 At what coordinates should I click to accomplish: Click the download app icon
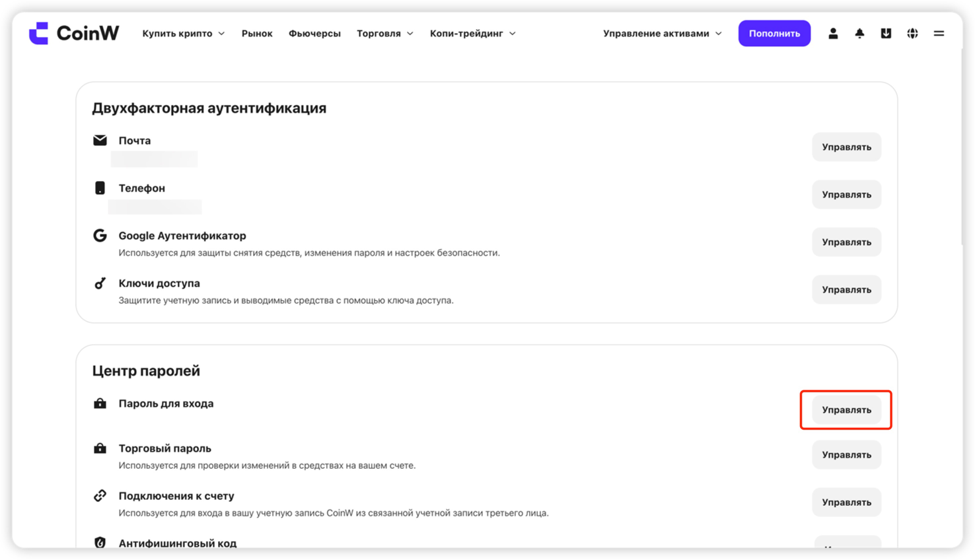coord(886,33)
